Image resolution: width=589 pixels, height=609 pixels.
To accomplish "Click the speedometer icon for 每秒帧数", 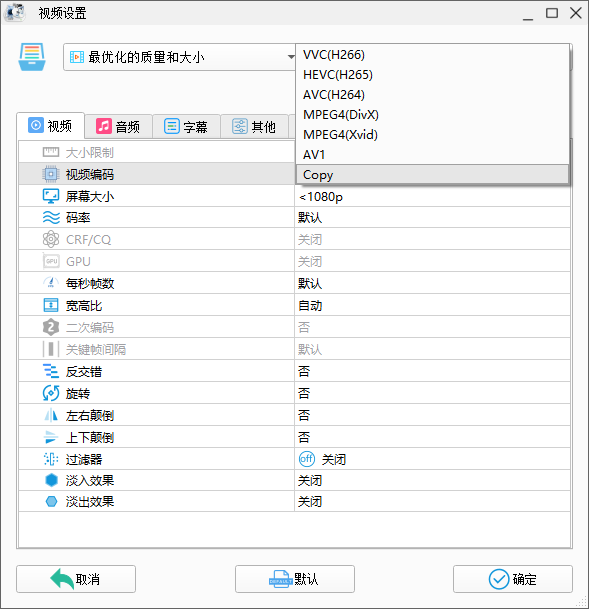I will [51, 283].
